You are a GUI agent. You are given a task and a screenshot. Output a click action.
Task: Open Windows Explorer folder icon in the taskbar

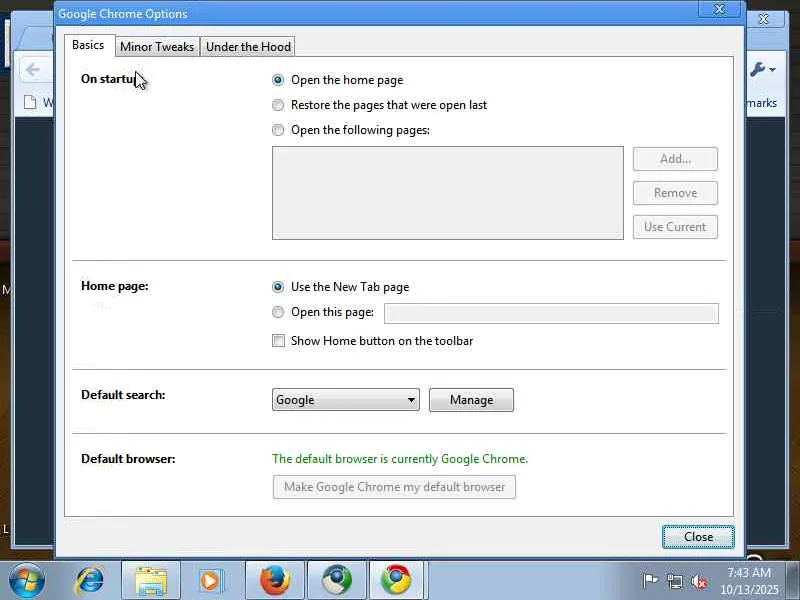point(151,581)
